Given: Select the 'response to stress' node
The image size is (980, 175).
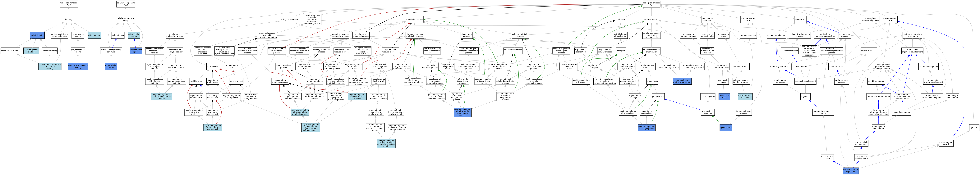Looking at the screenshot, I should (724, 35).
